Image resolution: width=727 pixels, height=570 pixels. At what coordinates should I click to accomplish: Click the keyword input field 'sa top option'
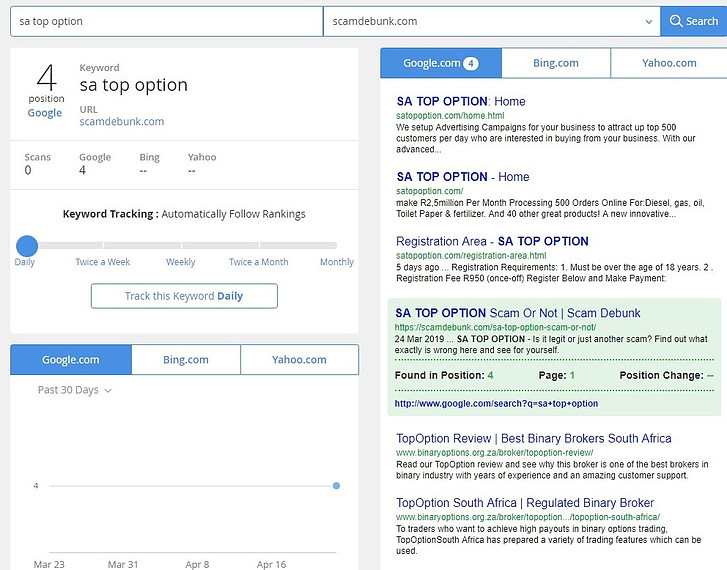[166, 21]
